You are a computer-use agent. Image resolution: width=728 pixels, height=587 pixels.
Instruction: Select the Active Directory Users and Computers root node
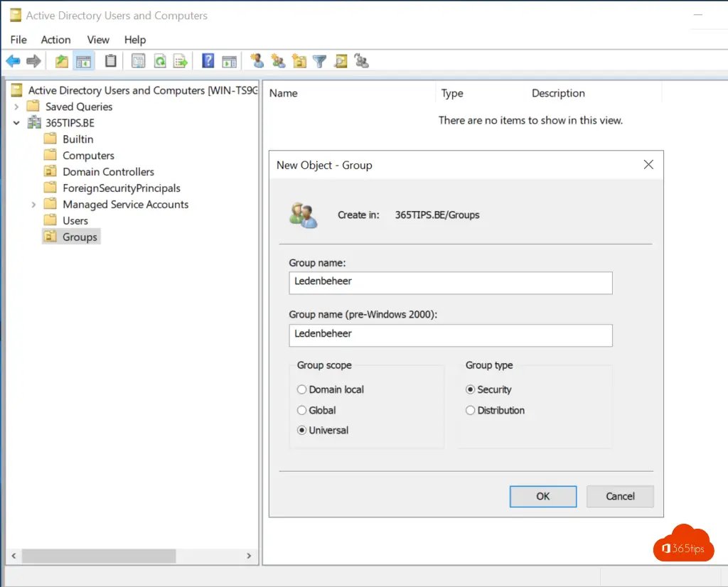(x=142, y=90)
